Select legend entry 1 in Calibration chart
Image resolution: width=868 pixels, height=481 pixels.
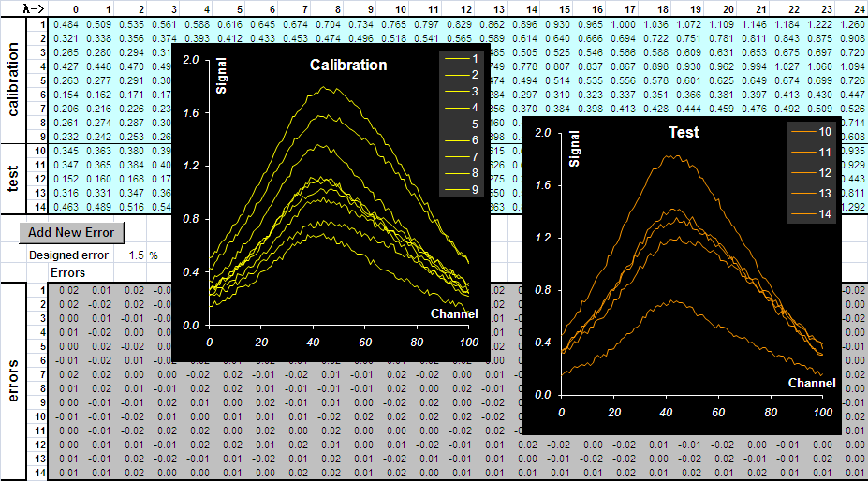(x=462, y=59)
